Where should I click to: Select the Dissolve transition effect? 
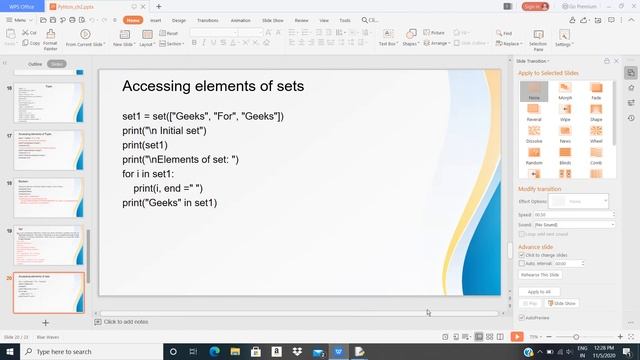click(534, 134)
